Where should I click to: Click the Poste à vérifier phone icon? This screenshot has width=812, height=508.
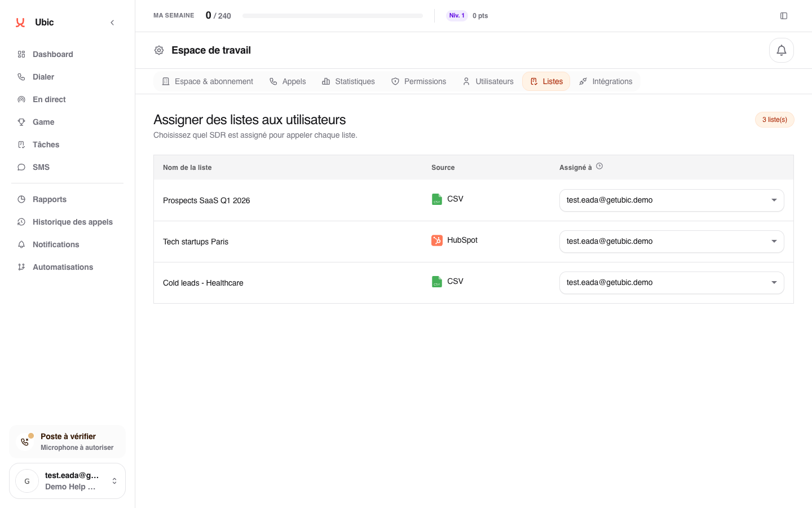tap(25, 441)
